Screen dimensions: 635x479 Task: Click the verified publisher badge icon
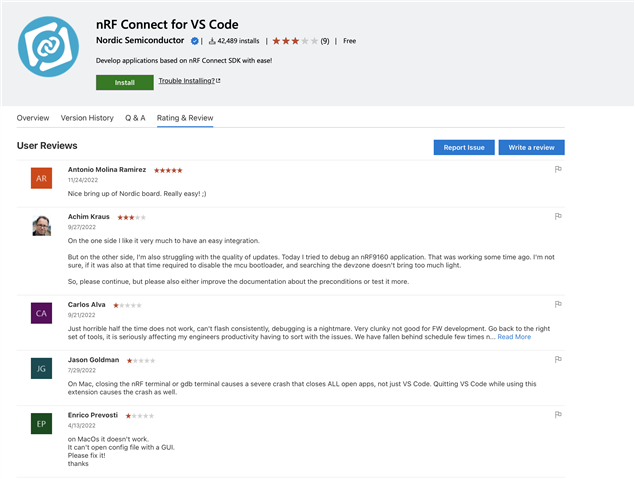click(x=195, y=41)
